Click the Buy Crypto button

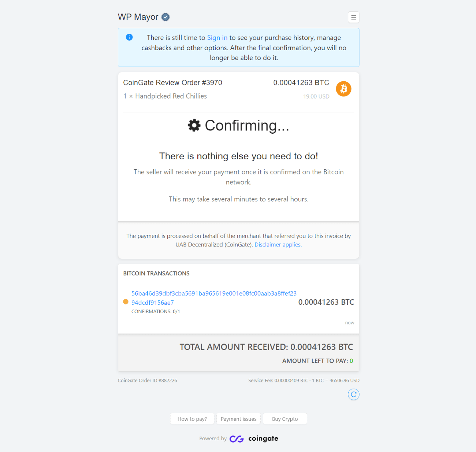[285, 419]
